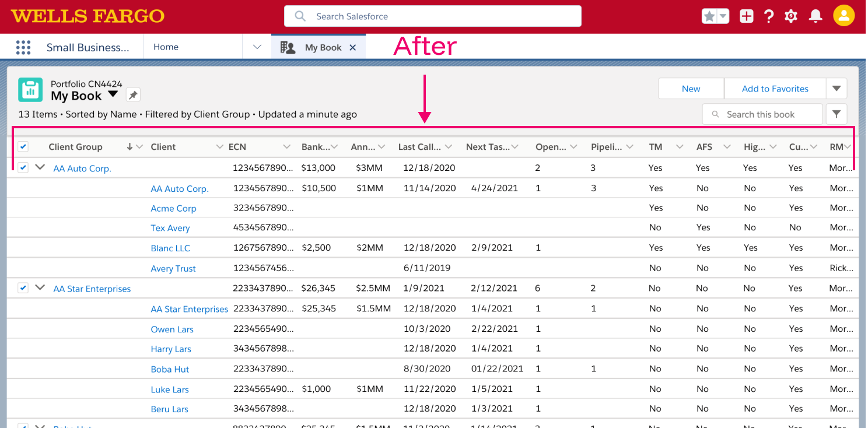Open the Acme Corp client link
The width and height of the screenshot is (868, 428).
(x=173, y=208)
